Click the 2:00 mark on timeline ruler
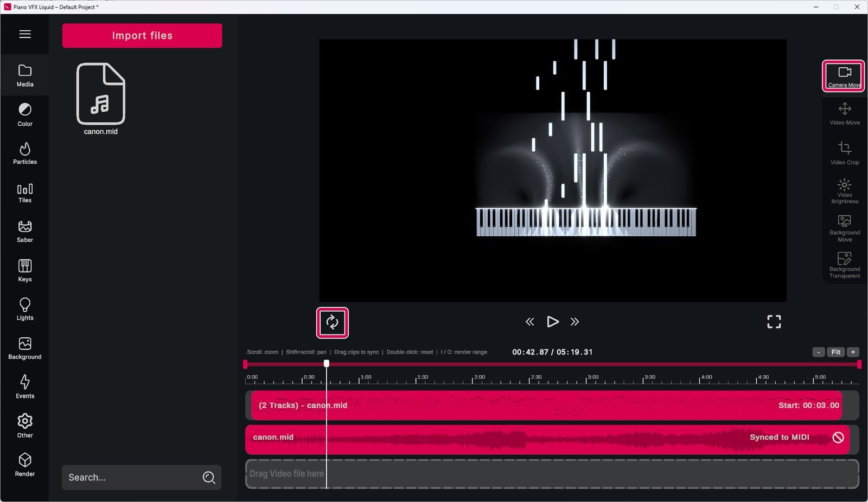Screen dimensions: 868x502 pyautogui.click(x=479, y=377)
